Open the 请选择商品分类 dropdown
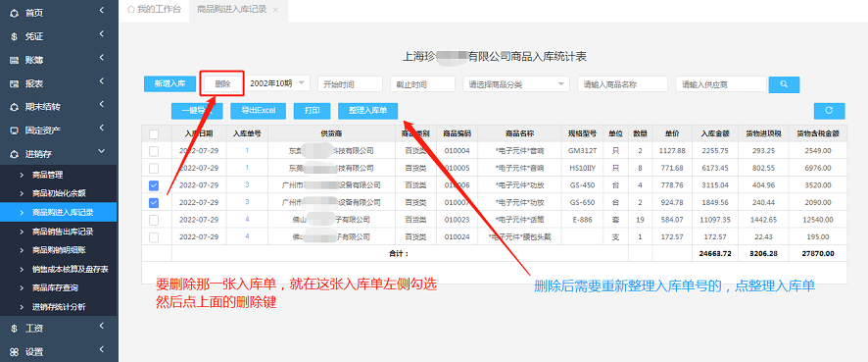868x362 pixels. point(516,84)
